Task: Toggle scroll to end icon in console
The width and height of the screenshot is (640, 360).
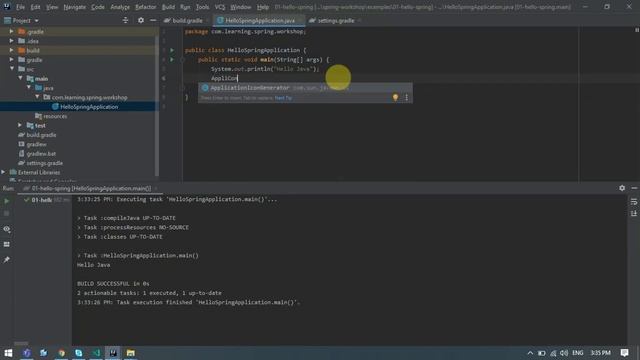Action: [634, 213]
